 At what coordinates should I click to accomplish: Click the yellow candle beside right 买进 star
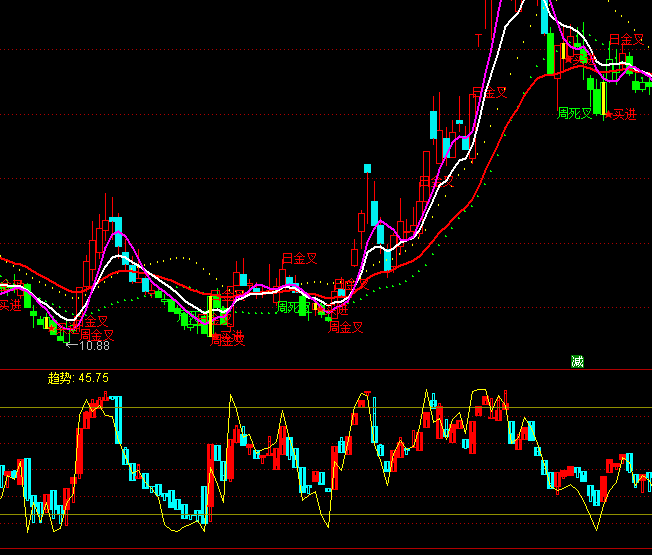pyautogui.click(x=602, y=98)
